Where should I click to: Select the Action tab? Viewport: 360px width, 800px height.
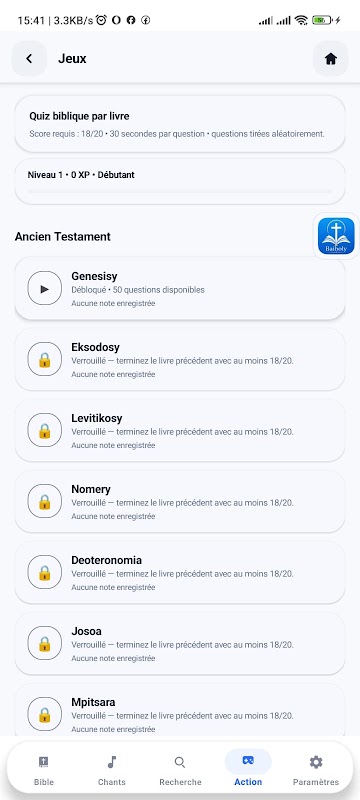coord(248,770)
